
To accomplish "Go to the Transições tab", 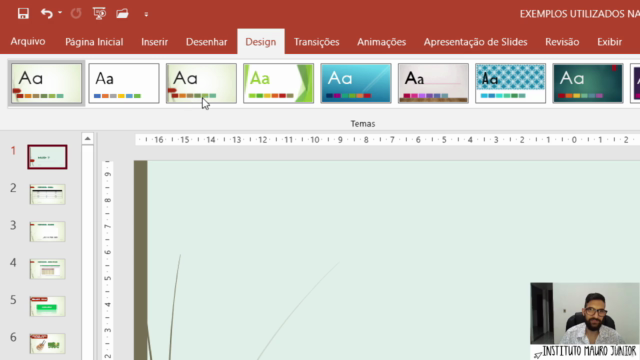I will coord(316,42).
